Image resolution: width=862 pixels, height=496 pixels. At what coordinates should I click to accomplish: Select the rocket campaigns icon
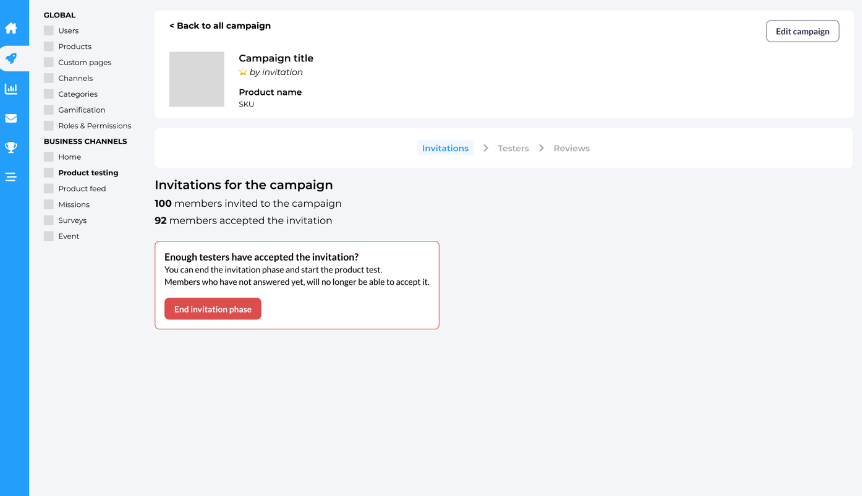(11, 58)
